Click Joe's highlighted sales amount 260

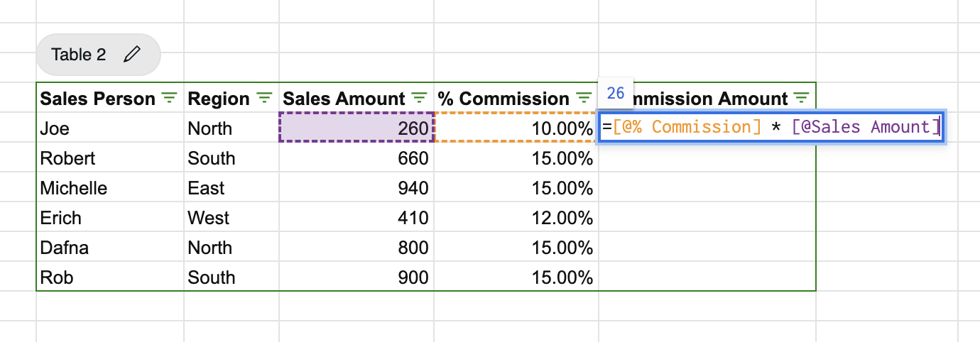356,128
